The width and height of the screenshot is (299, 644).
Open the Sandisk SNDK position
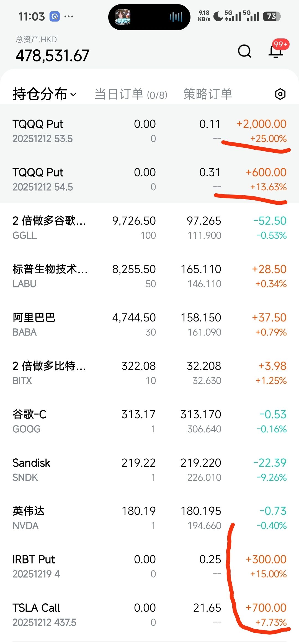149,470
